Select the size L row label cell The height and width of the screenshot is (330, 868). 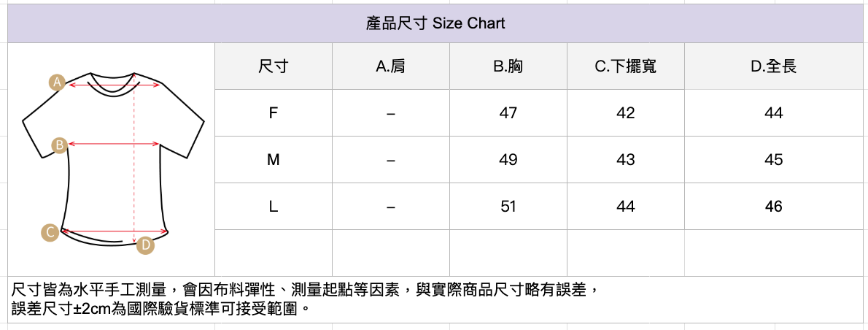tap(274, 207)
